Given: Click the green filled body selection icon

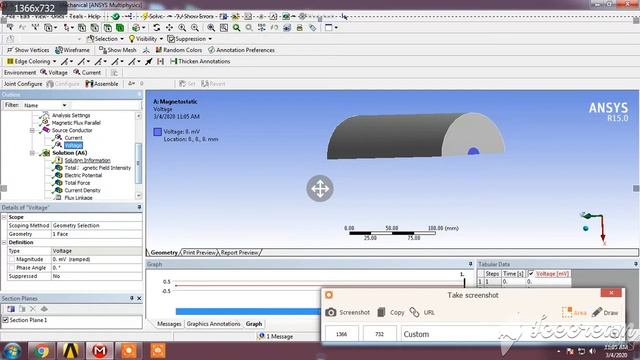Looking at the screenshot, I should (120, 28).
